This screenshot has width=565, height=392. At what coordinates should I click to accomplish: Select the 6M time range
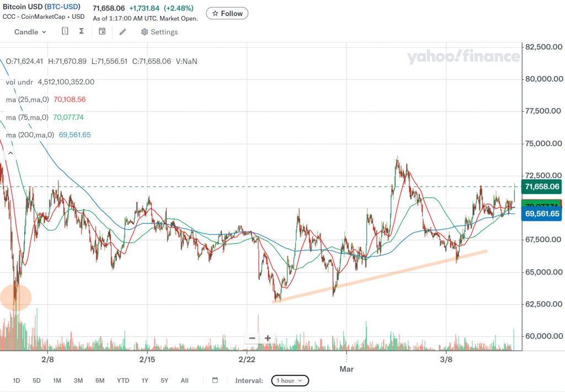coord(100,380)
